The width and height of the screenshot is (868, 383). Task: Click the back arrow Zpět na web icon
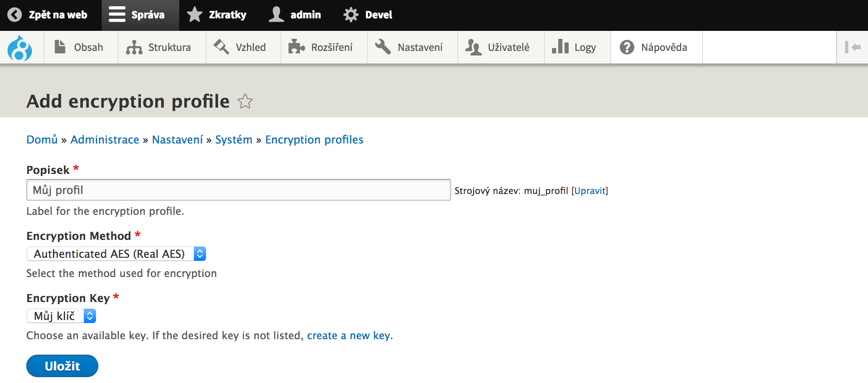15,15
